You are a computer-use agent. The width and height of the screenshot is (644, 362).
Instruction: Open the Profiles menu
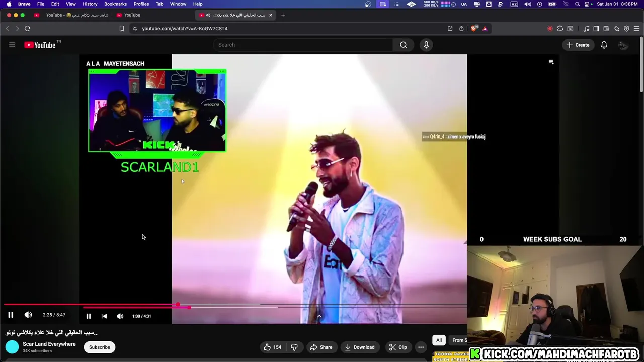[141, 4]
